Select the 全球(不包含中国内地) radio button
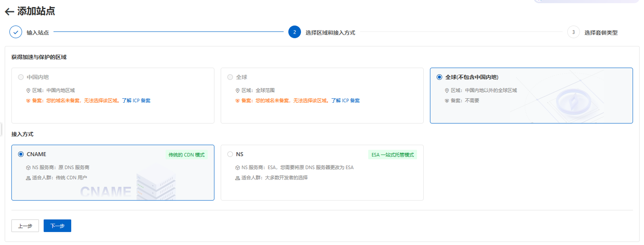The image size is (644, 245). click(439, 77)
